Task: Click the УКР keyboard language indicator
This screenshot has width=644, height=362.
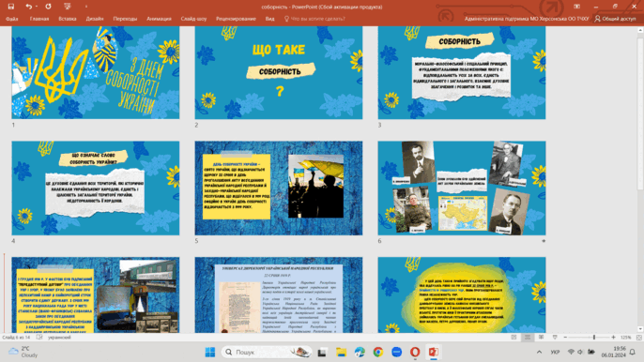Action: click(x=555, y=352)
